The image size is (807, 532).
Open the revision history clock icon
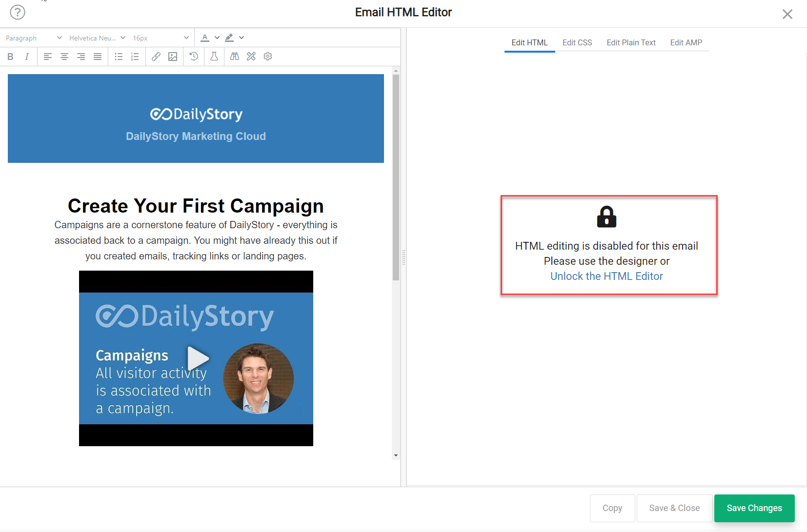click(x=194, y=57)
